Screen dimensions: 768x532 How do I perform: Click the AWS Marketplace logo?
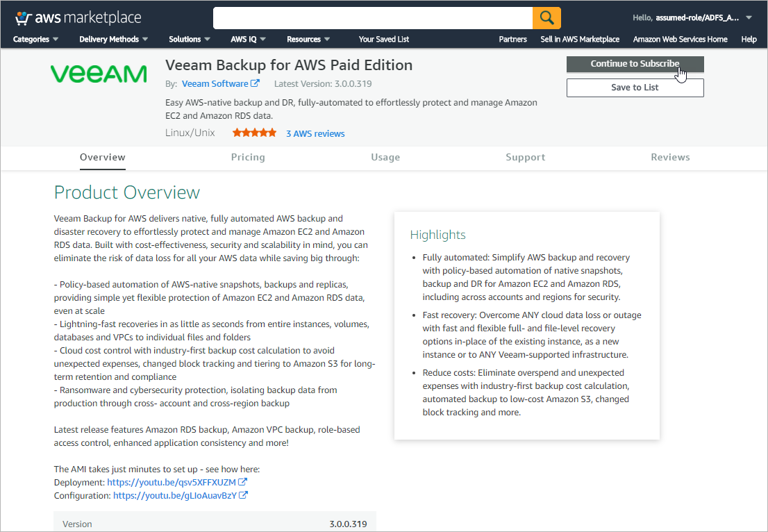pyautogui.click(x=78, y=18)
